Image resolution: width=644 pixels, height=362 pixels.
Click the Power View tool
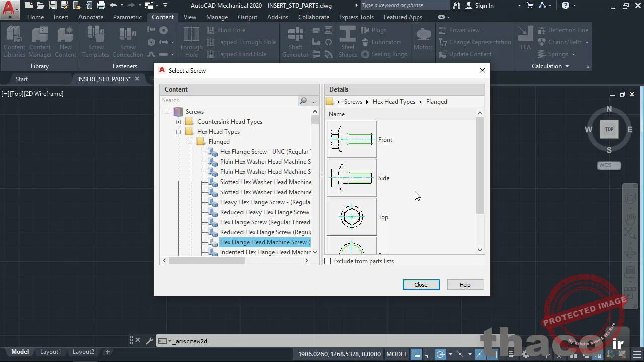(459, 30)
